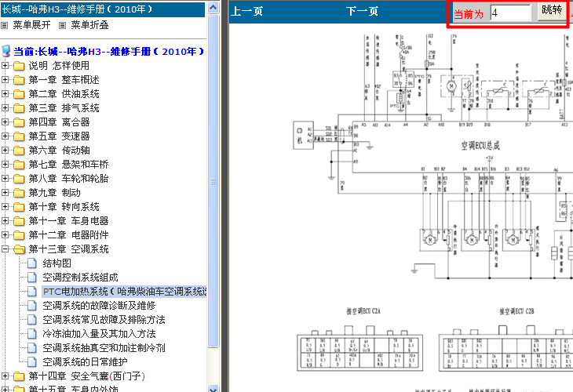This screenshot has height=392, width=573.
Task: Open chapter 第十二章 电器附件
Action: [68, 235]
